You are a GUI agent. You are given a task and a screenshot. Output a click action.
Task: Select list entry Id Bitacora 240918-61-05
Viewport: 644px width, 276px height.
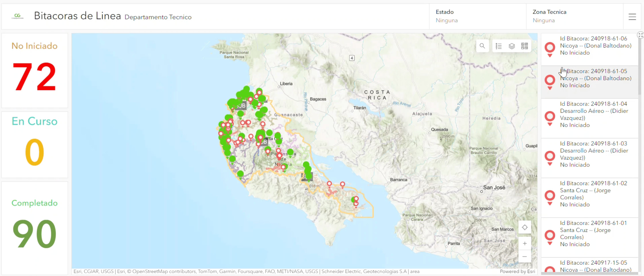[x=590, y=82]
